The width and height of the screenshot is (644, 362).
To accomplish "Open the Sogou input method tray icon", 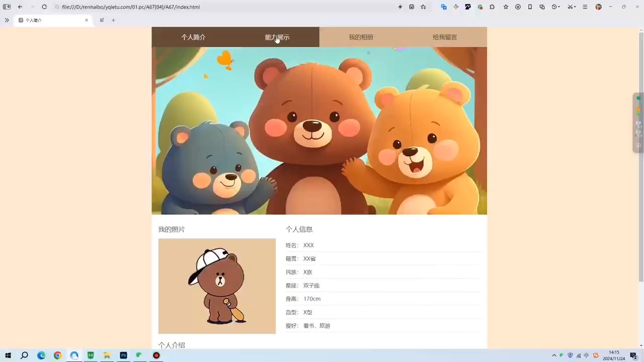I will [596, 355].
